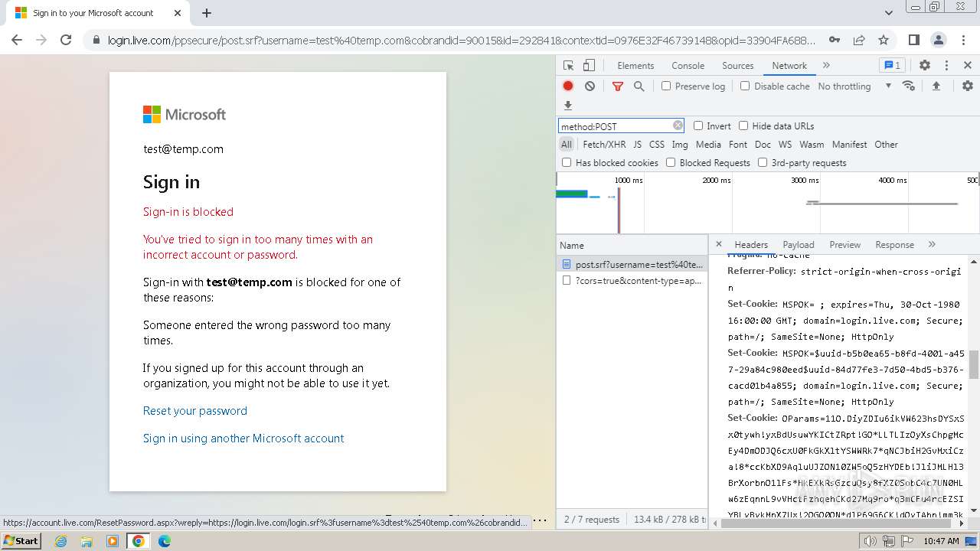The width and height of the screenshot is (980, 551).
Task: Open DevTools three-dot customize menu
Action: point(946,66)
